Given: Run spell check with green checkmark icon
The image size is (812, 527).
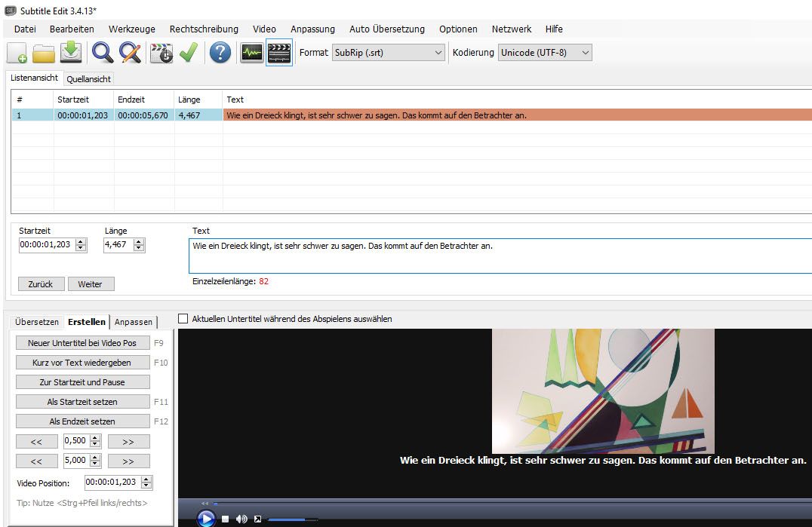Looking at the screenshot, I should (x=189, y=53).
